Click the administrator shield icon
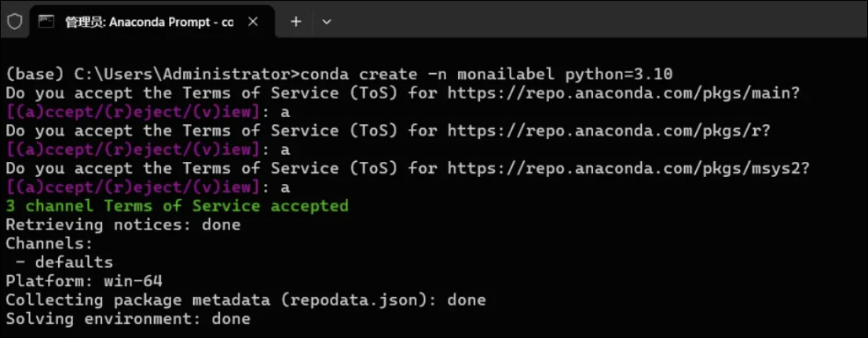 point(15,21)
